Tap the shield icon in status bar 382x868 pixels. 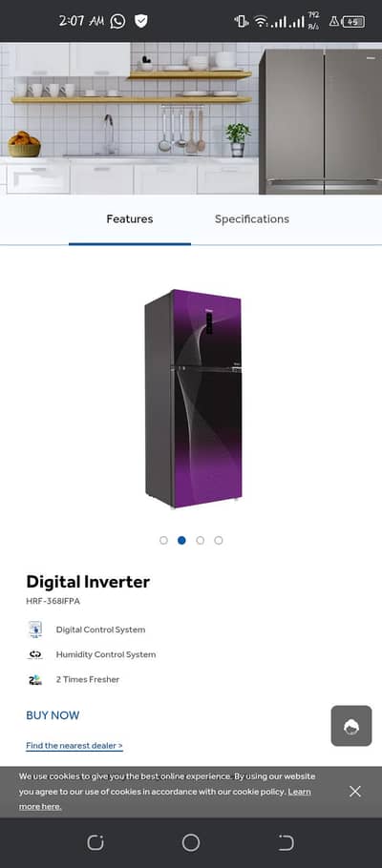pos(141,21)
